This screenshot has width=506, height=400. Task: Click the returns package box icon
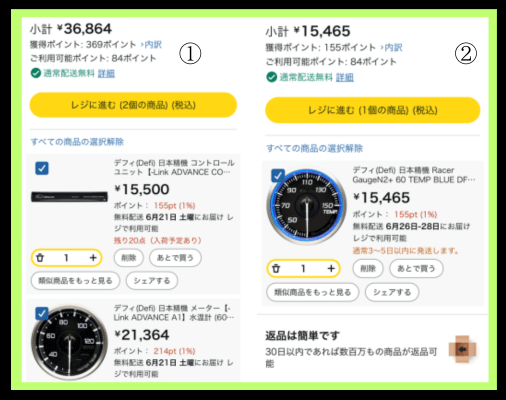tap(463, 350)
